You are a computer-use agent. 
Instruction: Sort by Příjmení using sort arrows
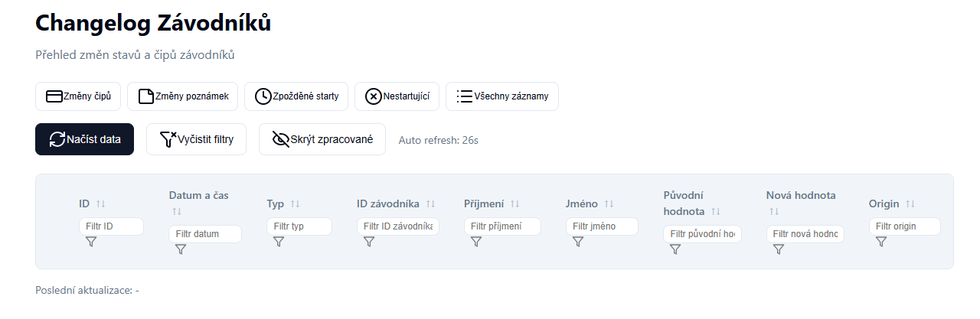tap(514, 204)
